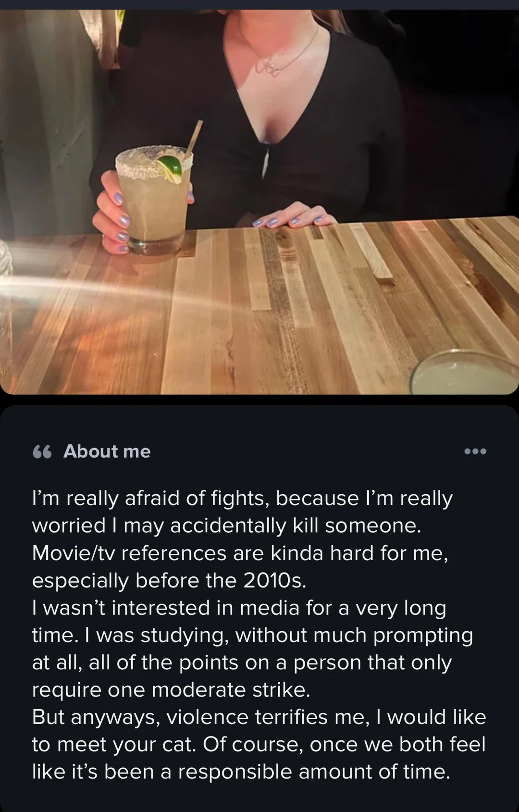The width and height of the screenshot is (519, 812).
Task: Click the line 'worried I may accidentally kill someone'
Action: pos(226,525)
